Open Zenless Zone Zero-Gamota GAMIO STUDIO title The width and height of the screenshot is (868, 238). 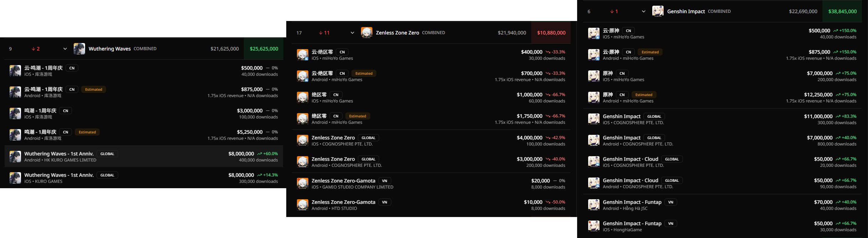(343, 181)
